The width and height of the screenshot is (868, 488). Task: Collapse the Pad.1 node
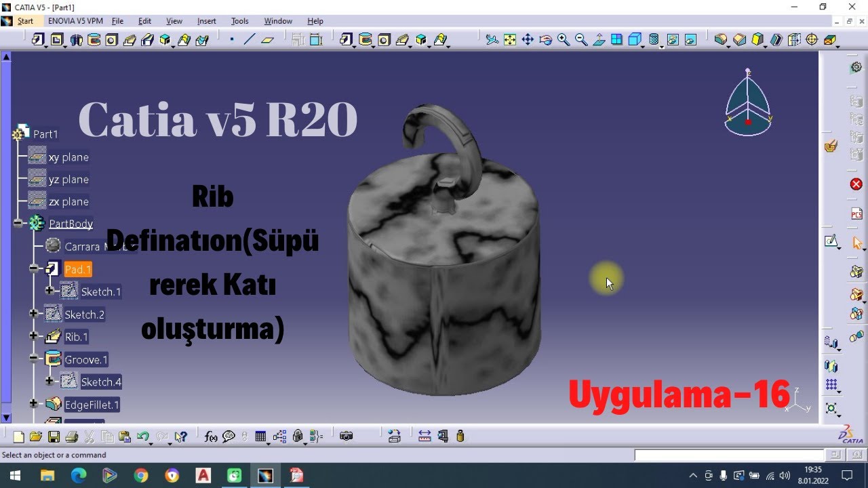pos(34,269)
